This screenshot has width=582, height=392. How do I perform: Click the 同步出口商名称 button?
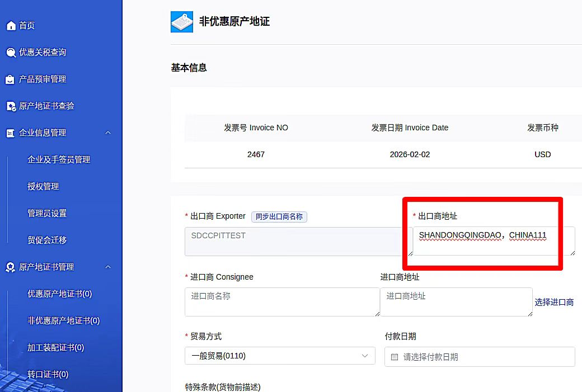pyautogui.click(x=279, y=216)
